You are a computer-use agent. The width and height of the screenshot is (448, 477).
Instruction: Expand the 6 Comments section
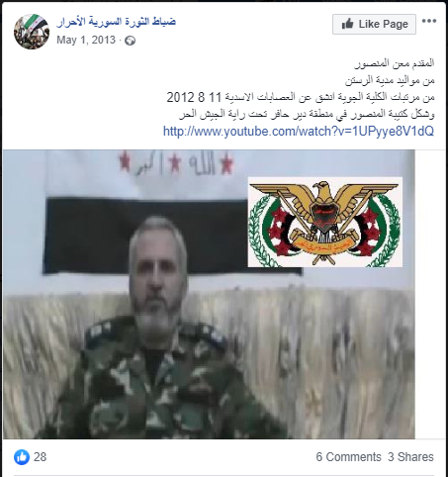pyautogui.click(x=348, y=457)
